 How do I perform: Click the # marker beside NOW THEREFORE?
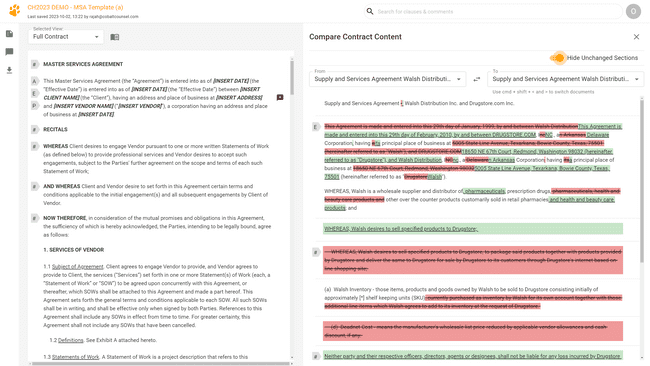click(35, 218)
